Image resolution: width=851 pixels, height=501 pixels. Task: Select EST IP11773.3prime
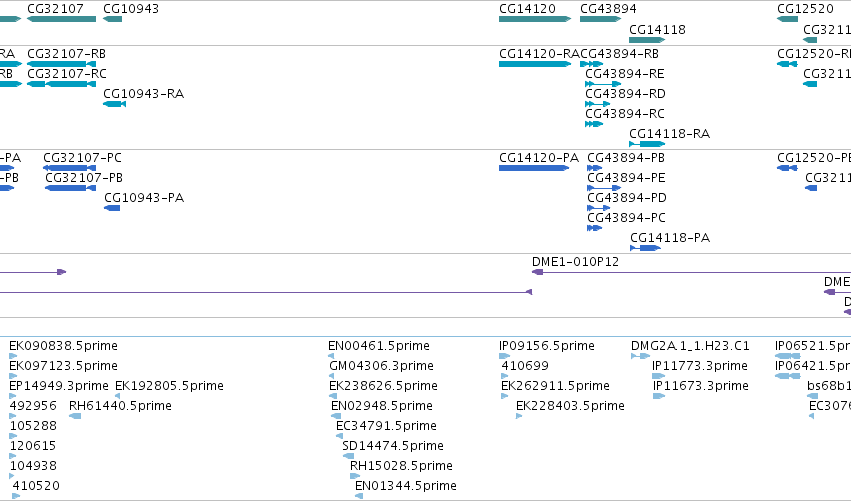tap(658, 376)
